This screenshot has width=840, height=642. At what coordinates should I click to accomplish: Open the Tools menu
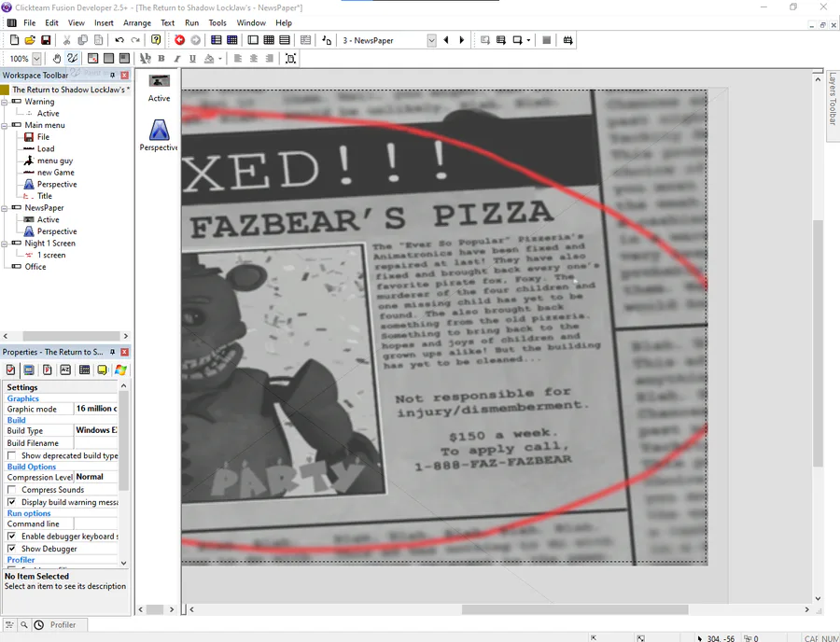click(x=217, y=23)
